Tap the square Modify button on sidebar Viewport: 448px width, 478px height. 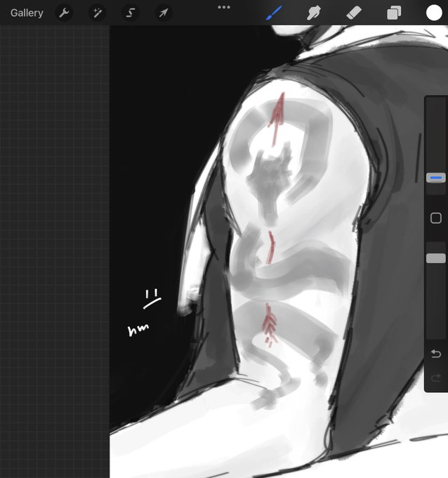pos(436,219)
